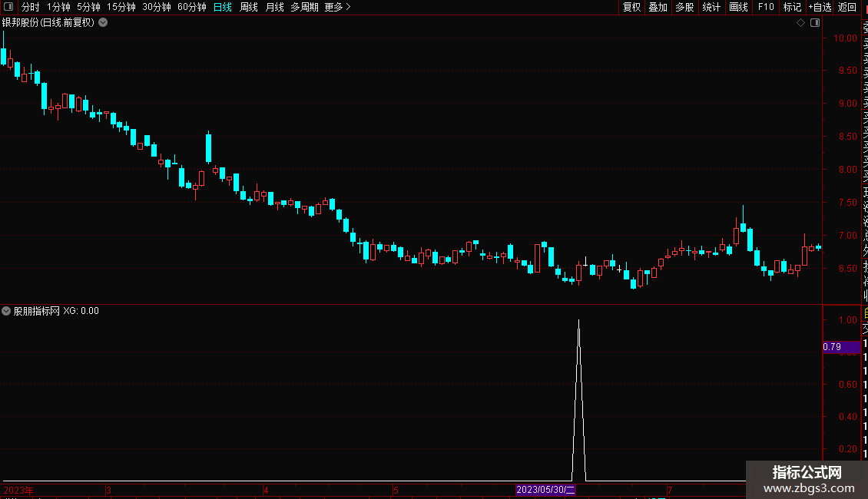Click 标记 mark button

coord(792,7)
